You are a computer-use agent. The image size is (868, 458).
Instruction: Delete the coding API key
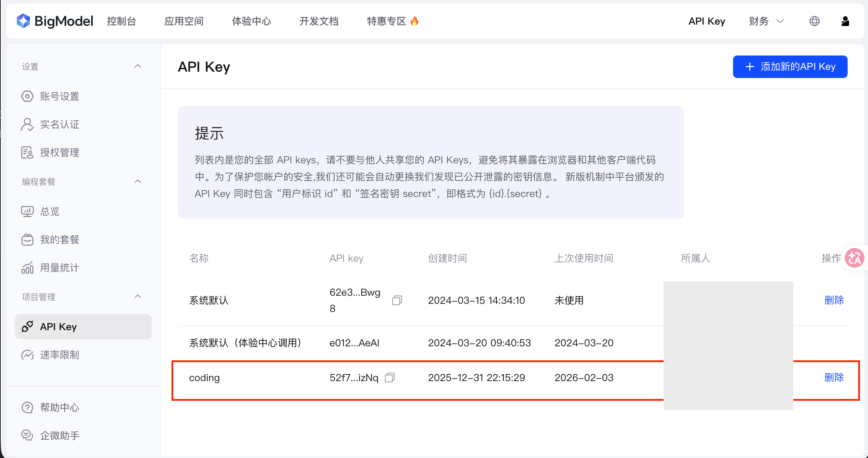834,378
